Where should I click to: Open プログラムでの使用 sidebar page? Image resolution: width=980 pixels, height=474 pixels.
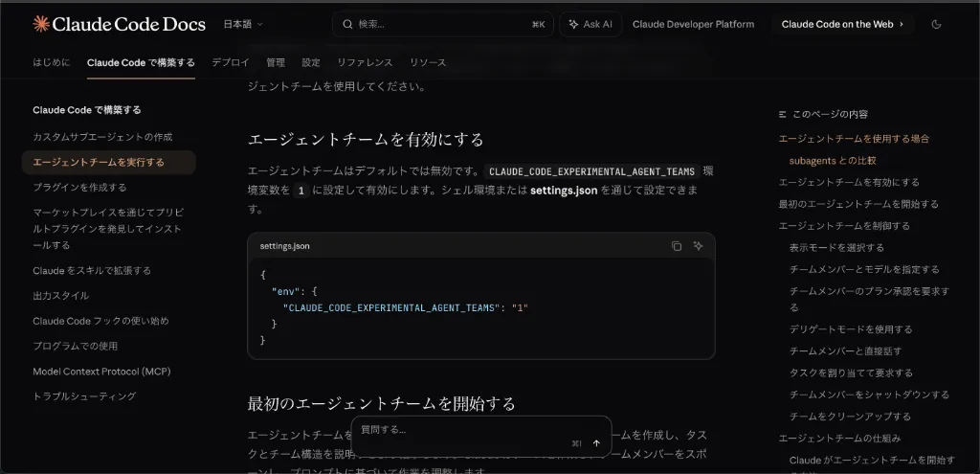pos(75,346)
